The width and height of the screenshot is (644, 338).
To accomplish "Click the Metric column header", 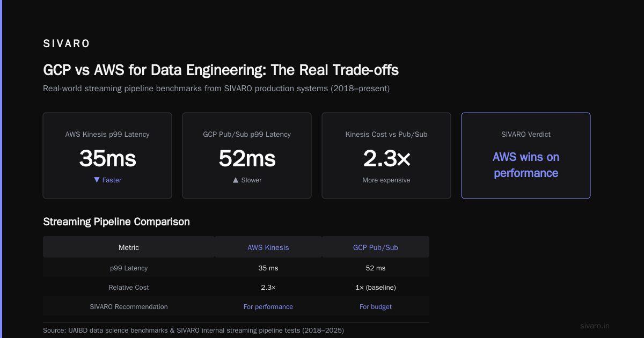I will point(129,247).
